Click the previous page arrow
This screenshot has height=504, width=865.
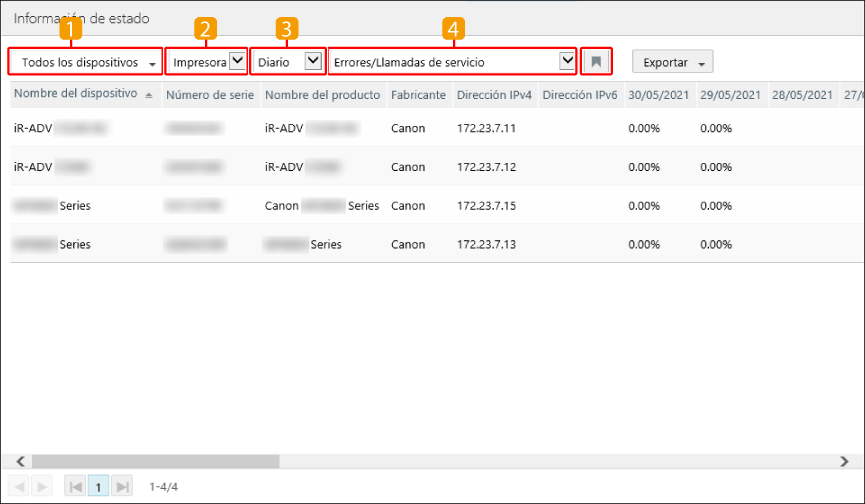[x=18, y=486]
